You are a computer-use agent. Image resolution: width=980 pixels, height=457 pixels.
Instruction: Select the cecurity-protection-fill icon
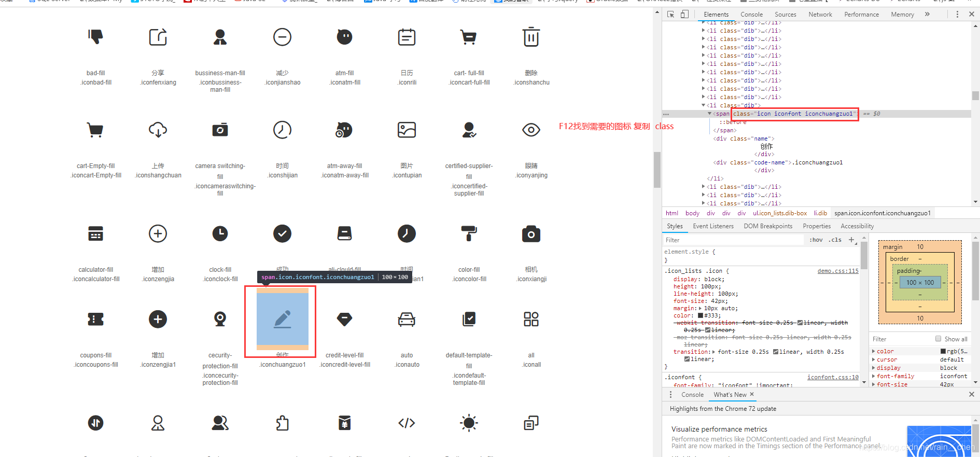pos(220,319)
